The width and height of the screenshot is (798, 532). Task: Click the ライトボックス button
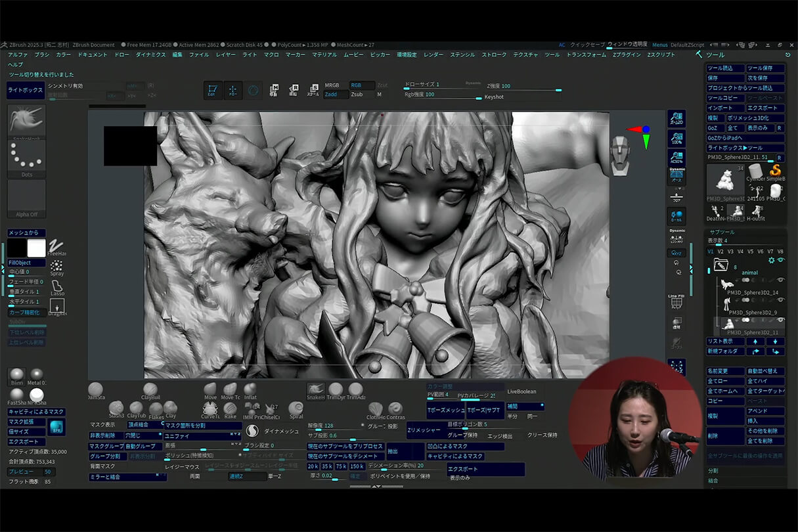pos(26,90)
